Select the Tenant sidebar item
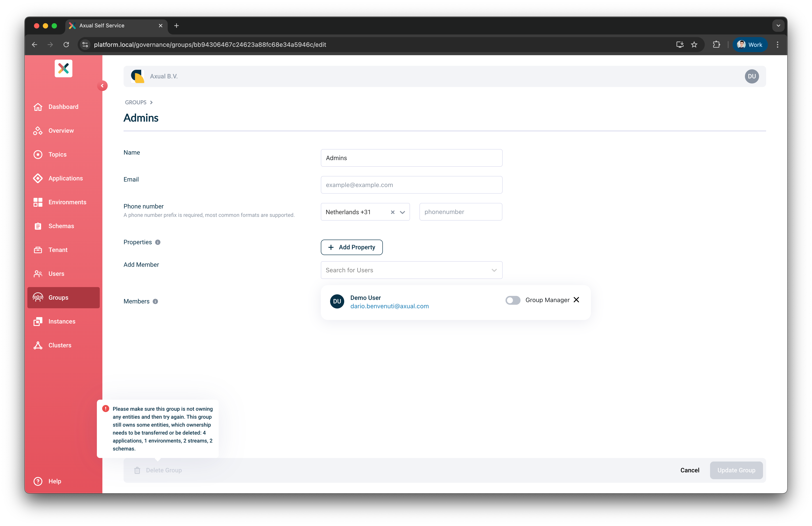Screen dimensions: 812x526 pos(58,250)
